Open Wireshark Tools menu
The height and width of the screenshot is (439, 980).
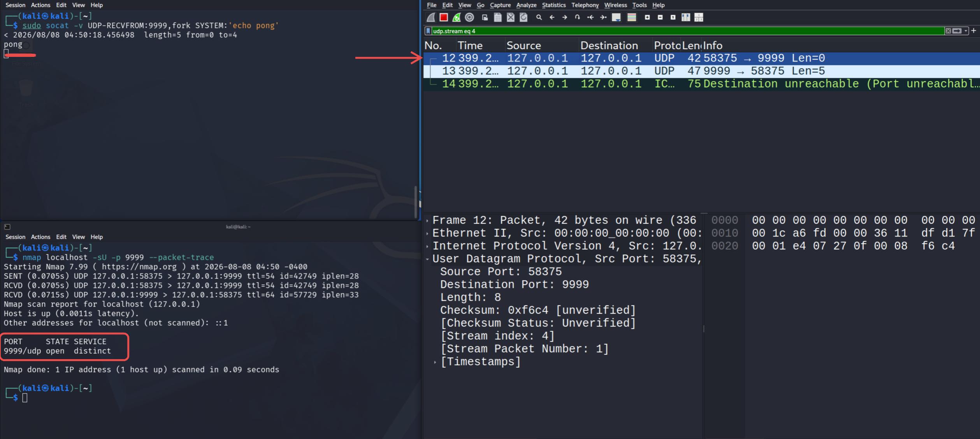click(x=639, y=5)
